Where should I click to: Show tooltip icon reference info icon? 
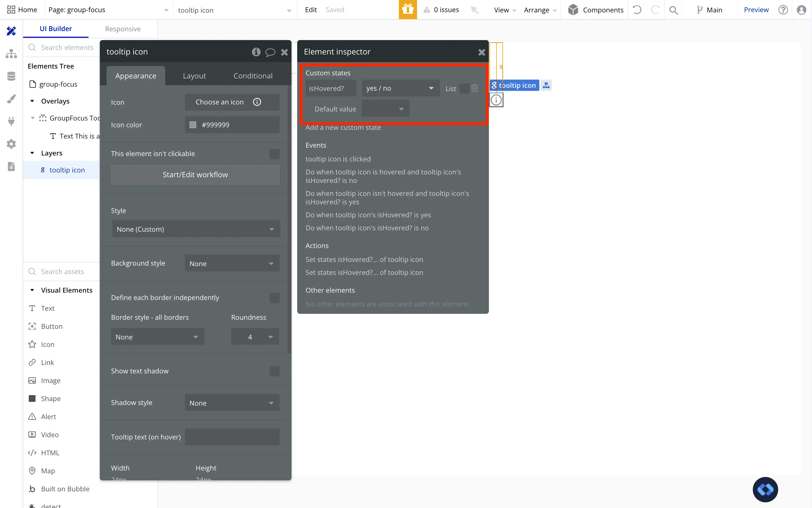256,52
